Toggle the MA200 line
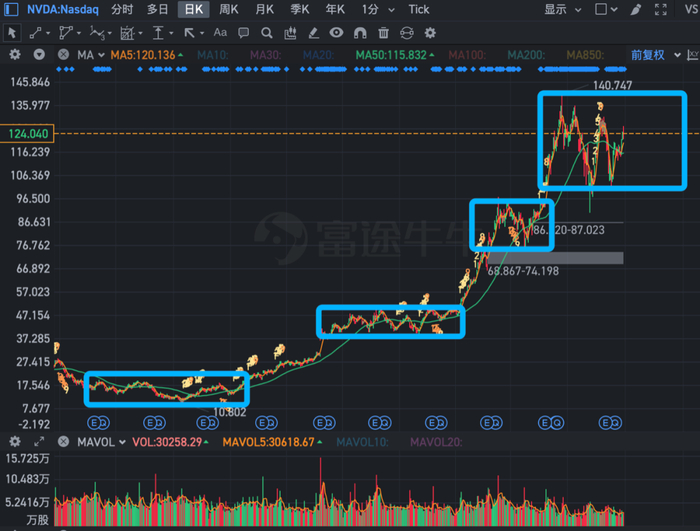The width and height of the screenshot is (700, 531). coord(526,55)
